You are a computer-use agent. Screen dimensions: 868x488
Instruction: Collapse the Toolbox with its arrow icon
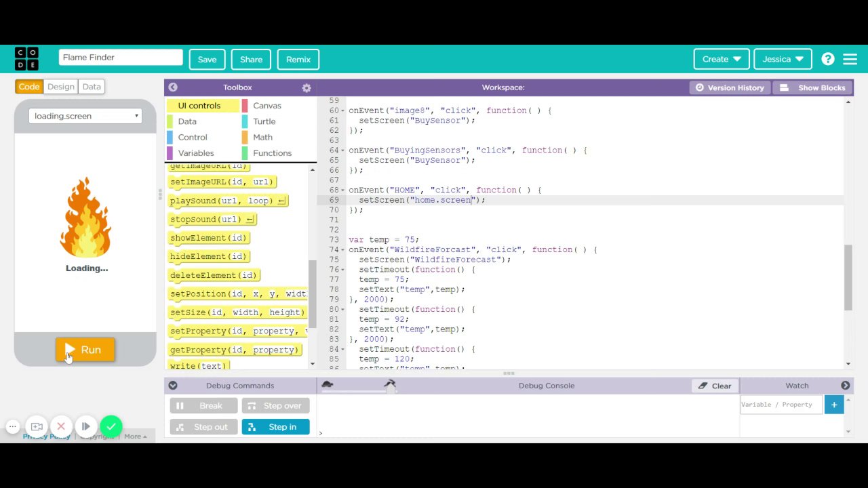click(x=173, y=87)
